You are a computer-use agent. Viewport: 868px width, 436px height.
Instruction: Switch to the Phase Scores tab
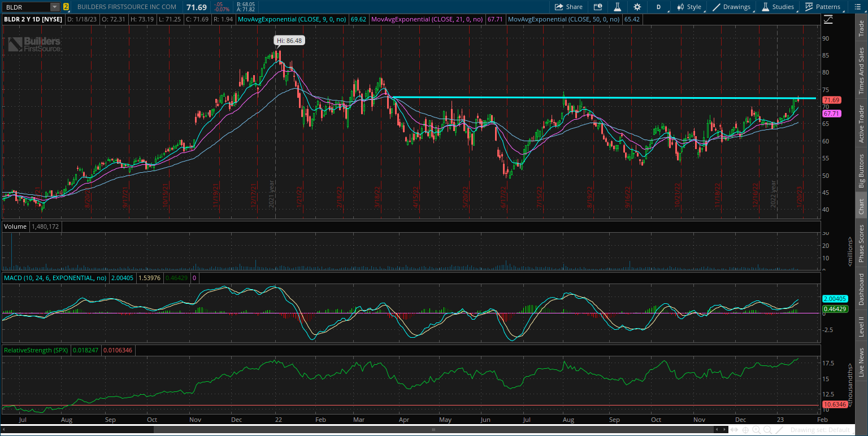pos(861,245)
